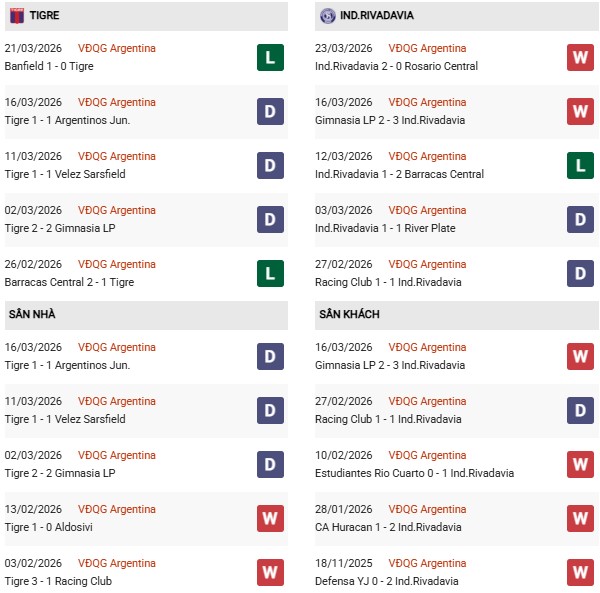The width and height of the screenshot is (600, 593).
Task: Click the L badge for Ind.Rivadavia vs Barracas Central
Action: coord(580,165)
